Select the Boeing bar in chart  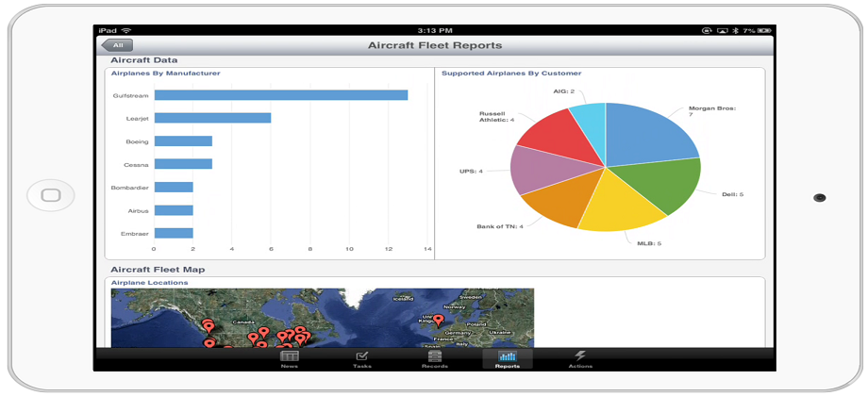pos(183,141)
